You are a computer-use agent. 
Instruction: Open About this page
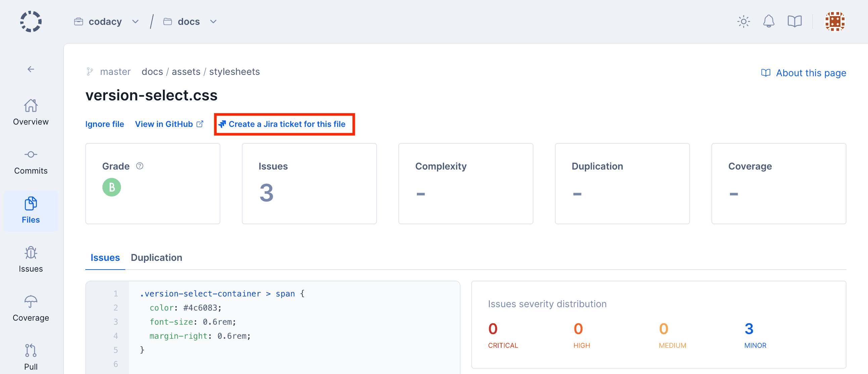pyautogui.click(x=811, y=73)
